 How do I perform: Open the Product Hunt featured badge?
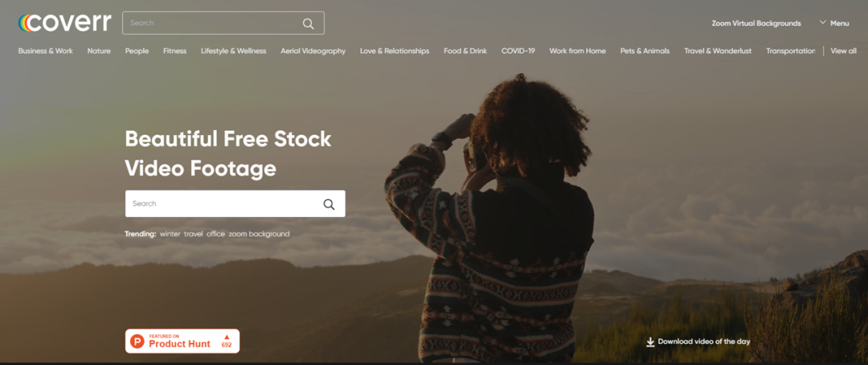click(x=182, y=341)
